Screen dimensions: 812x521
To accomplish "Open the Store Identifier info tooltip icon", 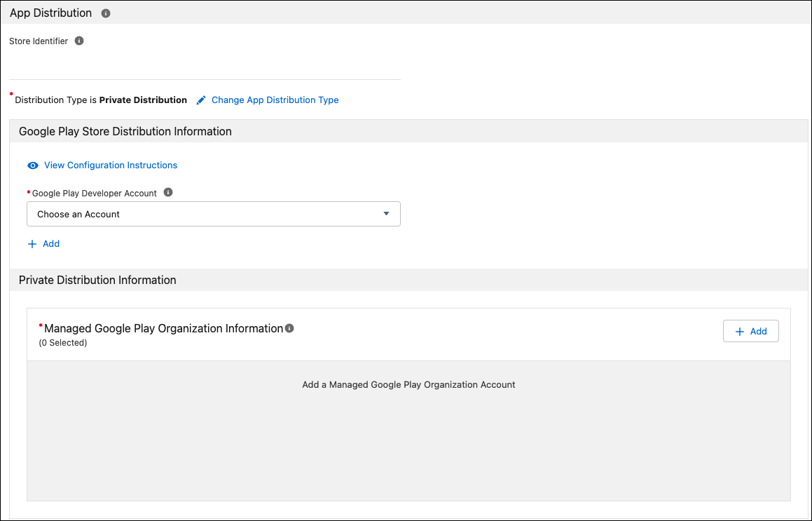I will tap(78, 41).
